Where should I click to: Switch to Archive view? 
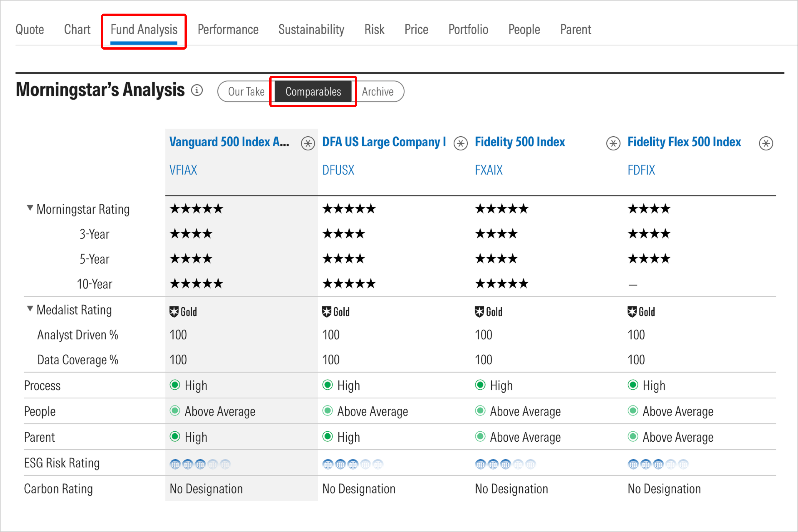pos(377,92)
